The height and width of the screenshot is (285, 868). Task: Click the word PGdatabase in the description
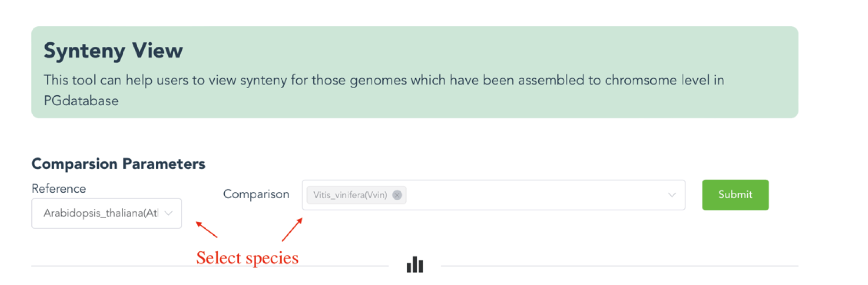[x=81, y=101]
